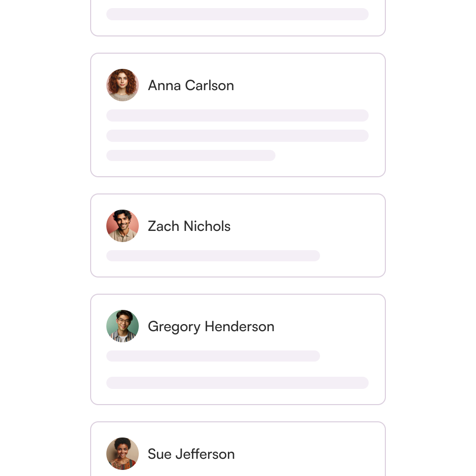Click the bottom edge of the topmost partial card
This screenshot has height=476, width=476.
237,34
